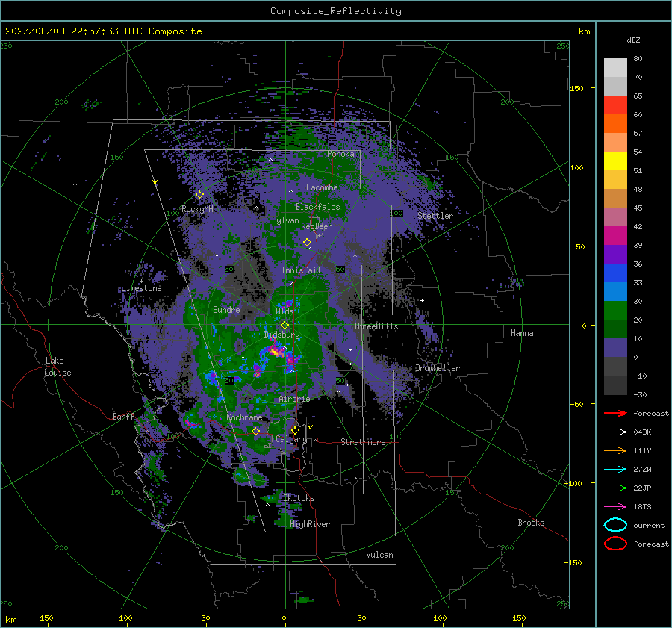Click the Brooks town label
672x628 pixels.
pos(531,523)
